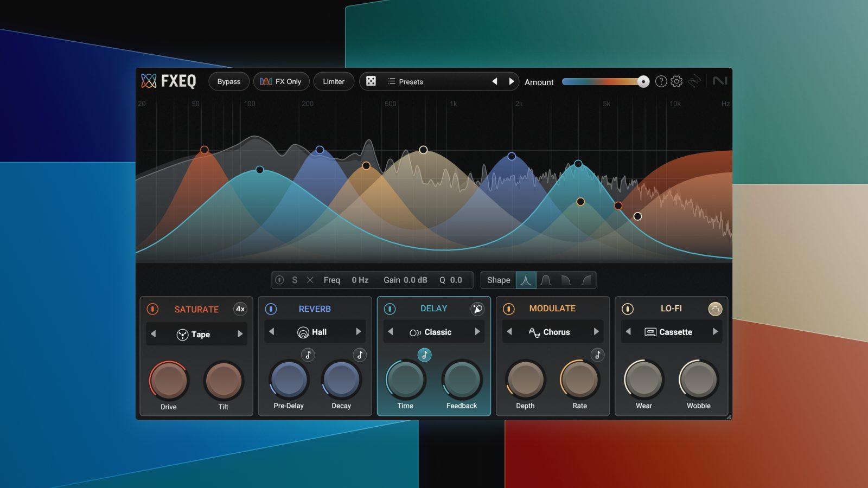Toggle the Limiter button
The height and width of the screenshot is (488, 868).
[334, 81]
